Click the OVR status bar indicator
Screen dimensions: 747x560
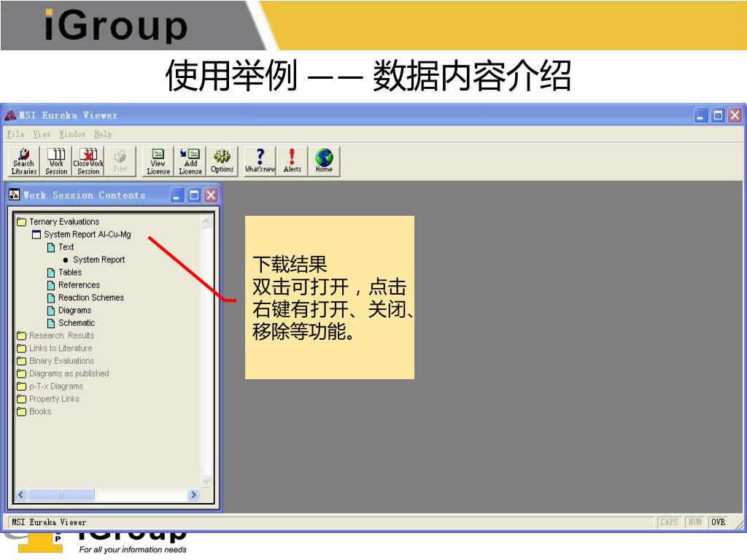click(x=718, y=522)
